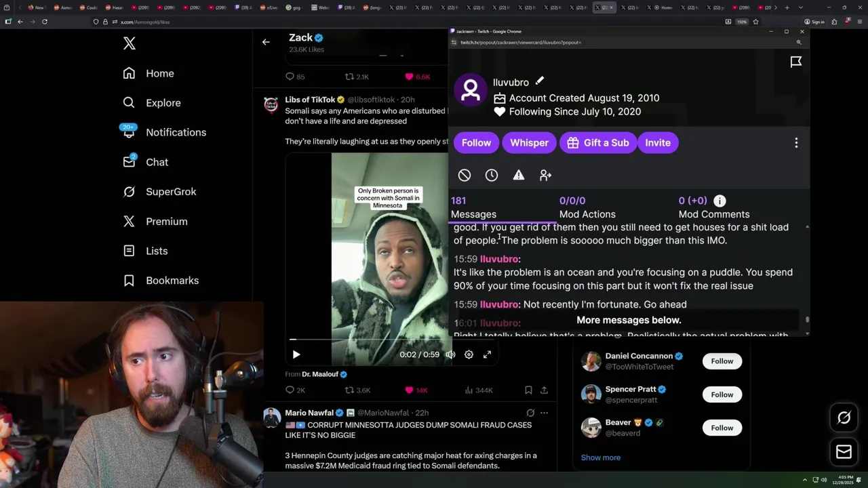Repost the tweet with 2.1K reposts

click(357, 77)
